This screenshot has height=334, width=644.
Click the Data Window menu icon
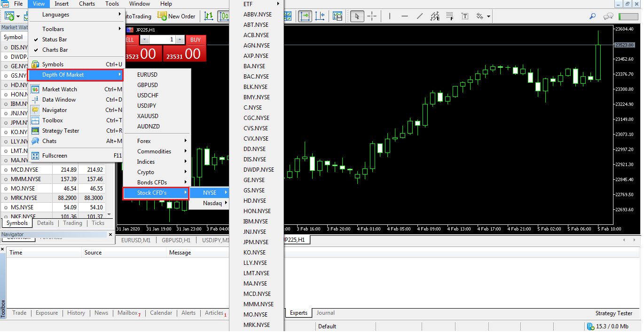pyautogui.click(x=35, y=100)
